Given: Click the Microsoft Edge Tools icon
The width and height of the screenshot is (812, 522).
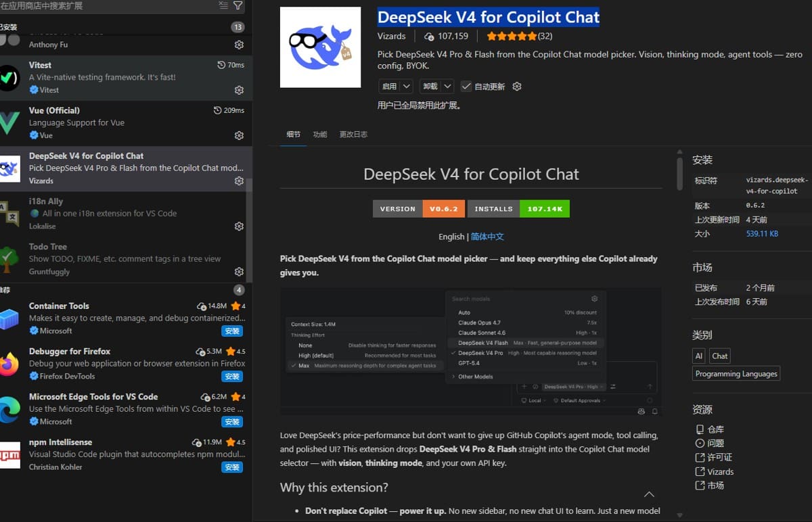Looking at the screenshot, I should pos(9,409).
